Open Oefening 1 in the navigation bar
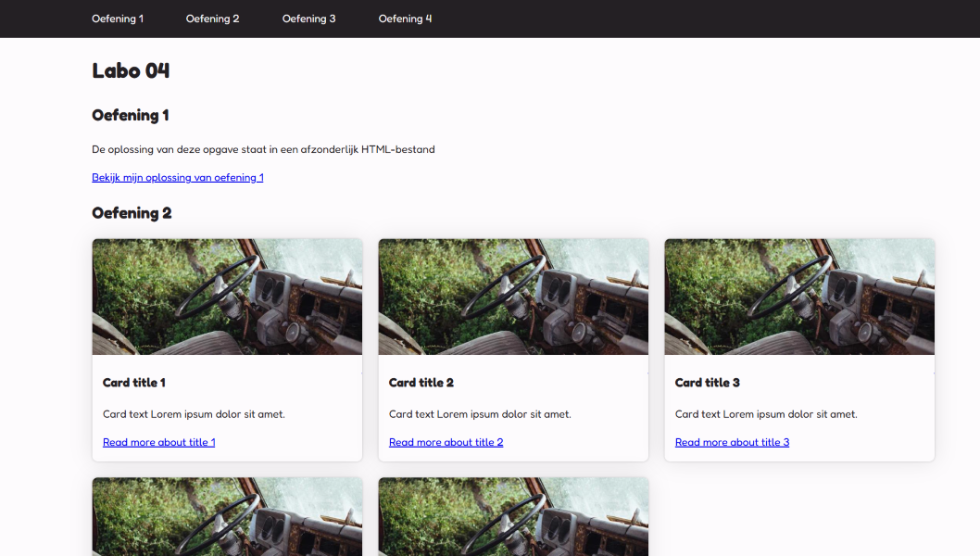Screen dimensions: 980x556 (x=118, y=19)
